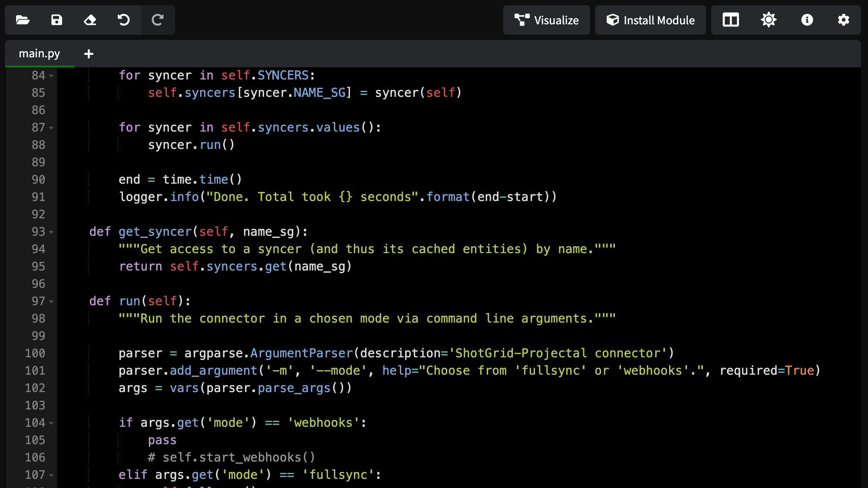
Task: Click 'SYNCERS' on line 84
Action: coord(283,76)
